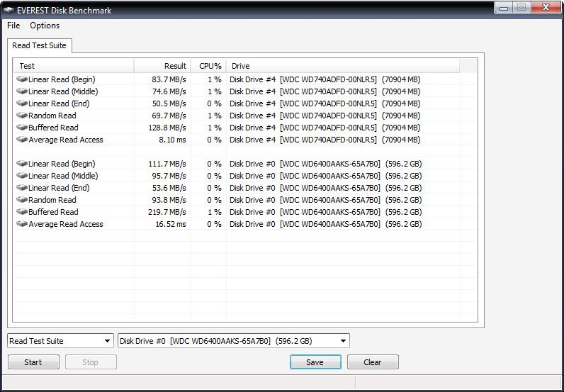This screenshot has width=564, height=392.
Task: Click the EVEREST app icon in title bar
Action: [9, 10]
